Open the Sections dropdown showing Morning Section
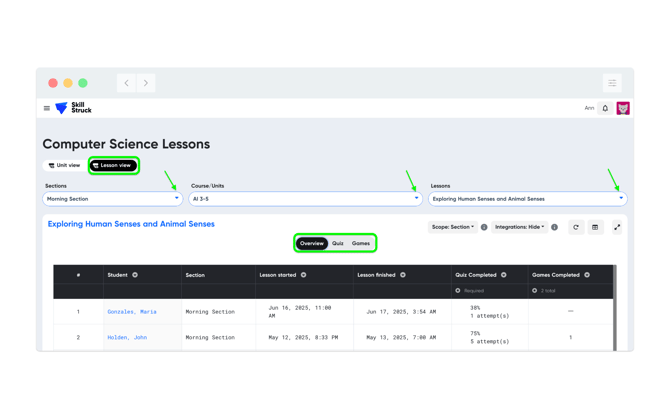Screen dimensions: 670x418 point(113,199)
